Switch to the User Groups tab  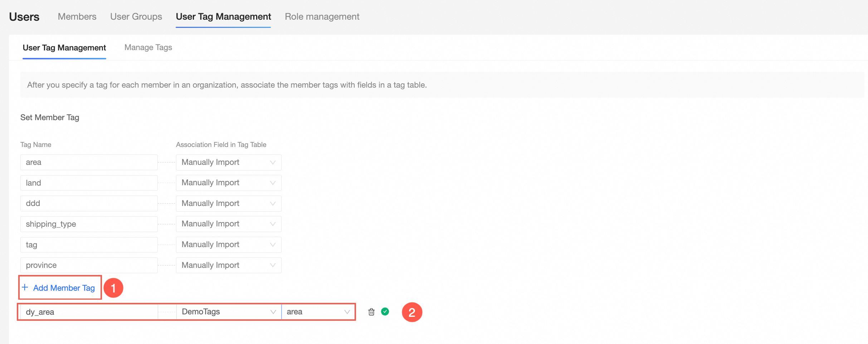coord(136,16)
